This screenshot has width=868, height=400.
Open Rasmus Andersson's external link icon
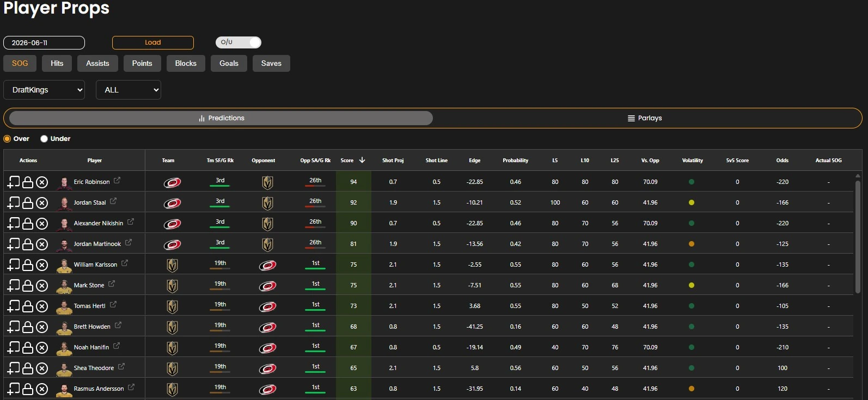(x=131, y=387)
